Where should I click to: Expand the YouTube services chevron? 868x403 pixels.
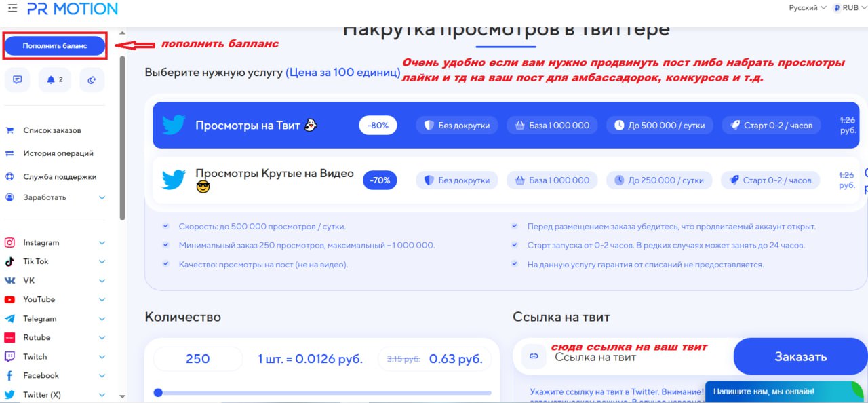coord(102,299)
